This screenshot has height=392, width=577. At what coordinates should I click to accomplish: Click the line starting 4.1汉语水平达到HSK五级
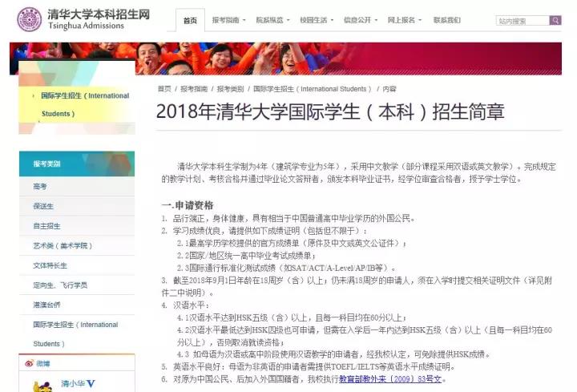[x=292, y=317]
